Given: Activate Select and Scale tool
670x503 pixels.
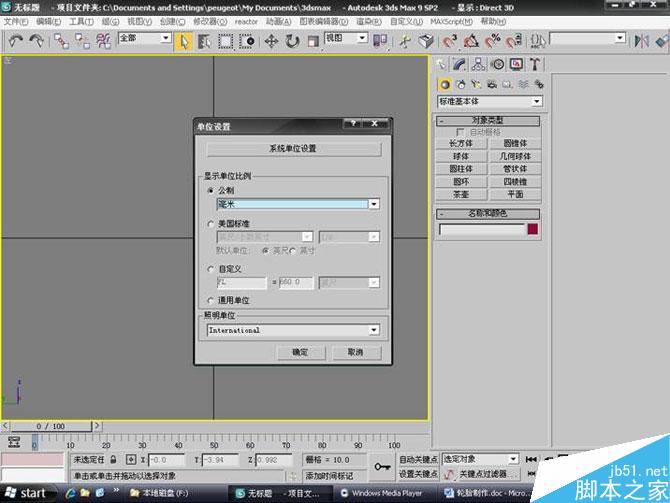Looking at the screenshot, I should [313, 41].
